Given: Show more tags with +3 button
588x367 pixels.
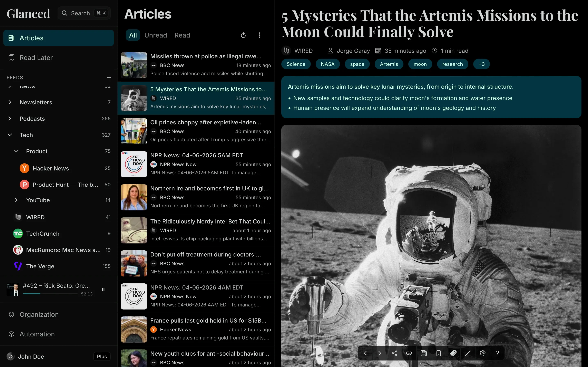Looking at the screenshot, I should pos(481,64).
